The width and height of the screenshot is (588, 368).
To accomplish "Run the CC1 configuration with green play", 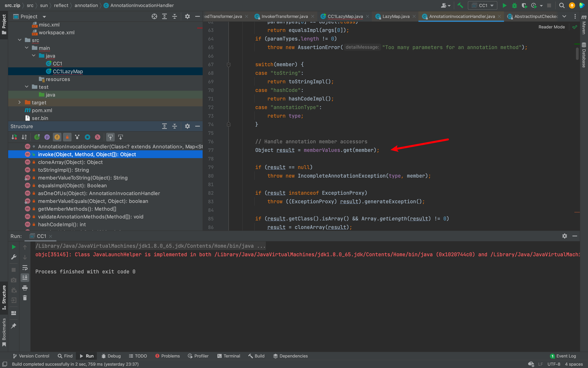I will click(504, 5).
